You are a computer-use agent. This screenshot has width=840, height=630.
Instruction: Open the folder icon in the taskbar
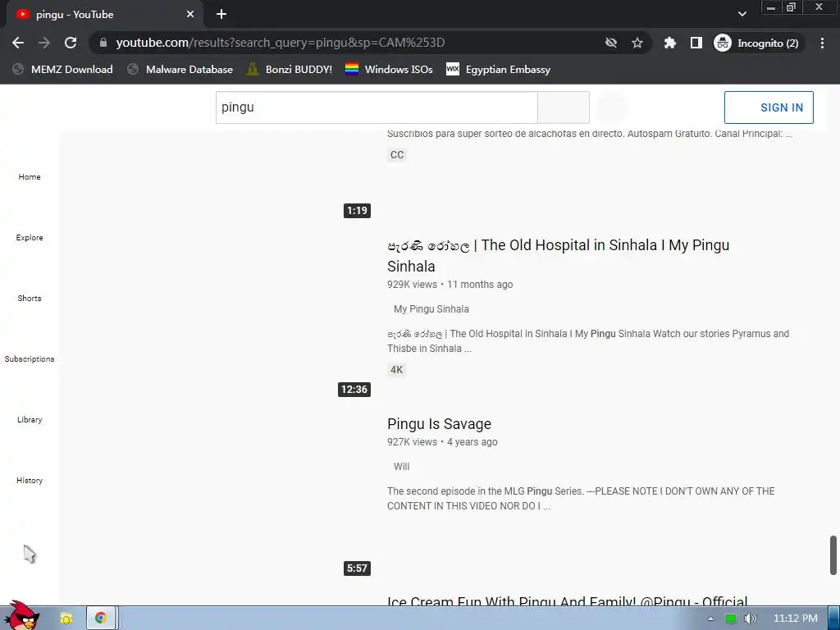pyautogui.click(x=66, y=619)
